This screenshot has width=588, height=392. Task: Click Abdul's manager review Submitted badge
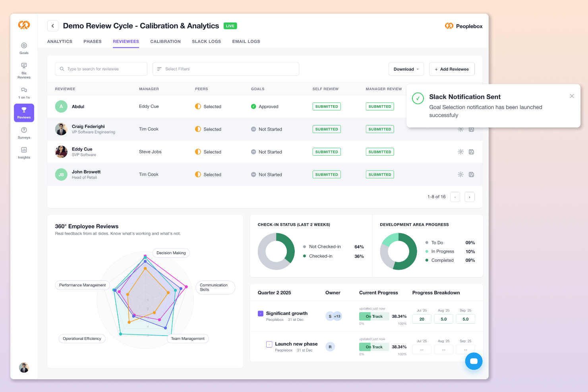380,106
